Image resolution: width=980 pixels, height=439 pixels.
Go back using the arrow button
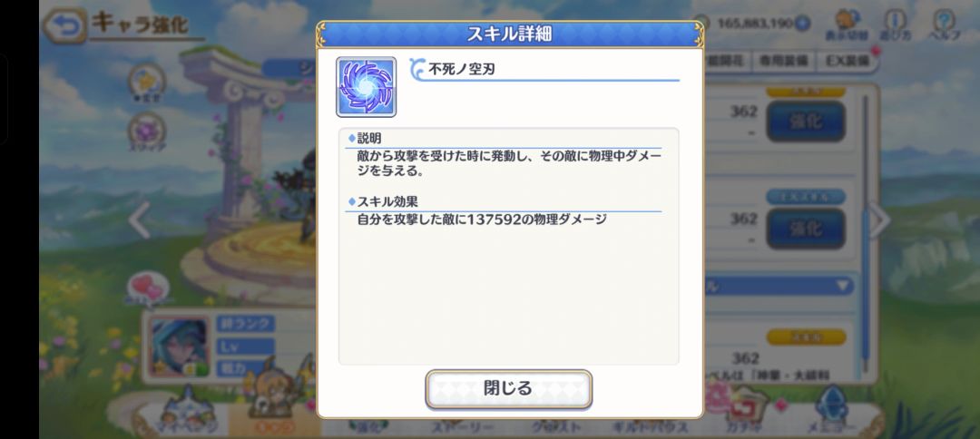pyautogui.click(x=64, y=26)
